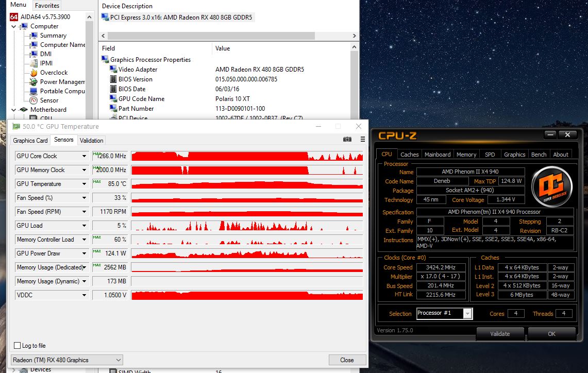Open the GPU Power Draw dropdown
This screenshot has width=588, height=373.
click(85, 253)
